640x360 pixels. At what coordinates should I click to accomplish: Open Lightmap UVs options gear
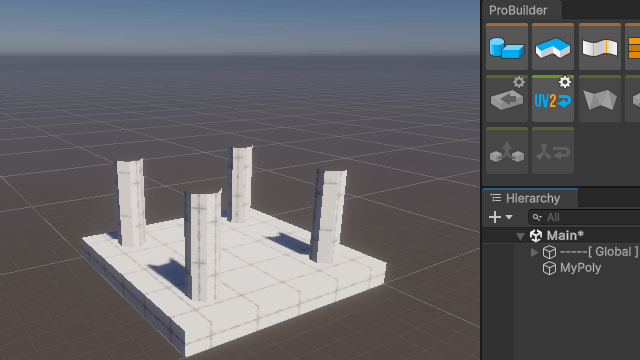(x=565, y=82)
